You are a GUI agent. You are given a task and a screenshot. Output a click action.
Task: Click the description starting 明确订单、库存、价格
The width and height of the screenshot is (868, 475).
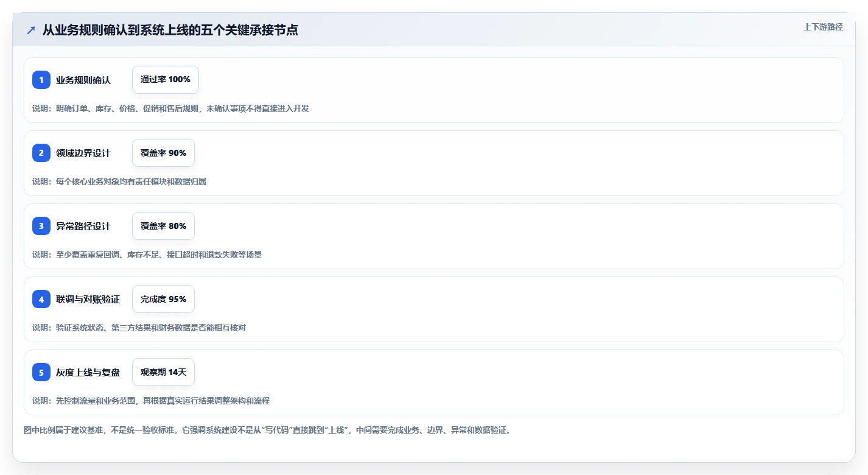click(x=170, y=108)
